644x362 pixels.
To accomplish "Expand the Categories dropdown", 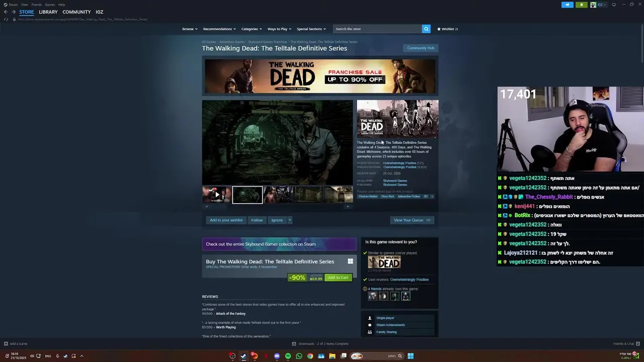I will [252, 29].
